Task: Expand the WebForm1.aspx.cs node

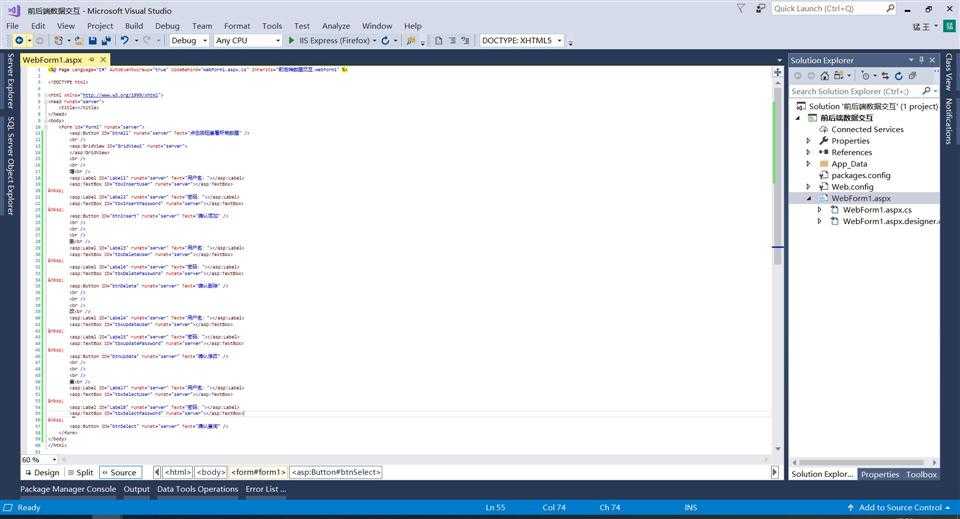Action: [819, 210]
